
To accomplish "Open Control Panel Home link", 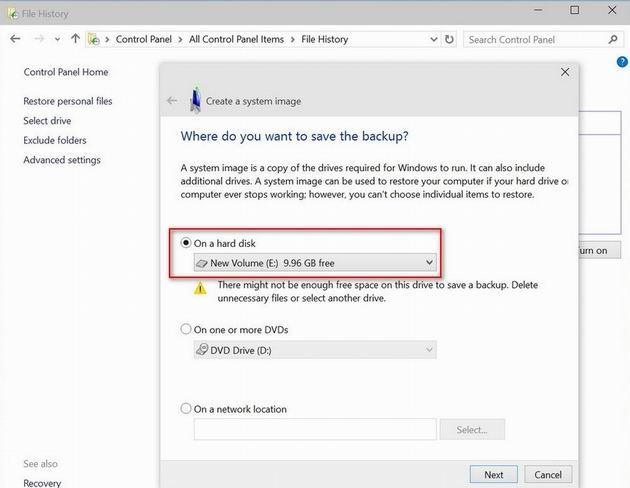I will (x=66, y=72).
